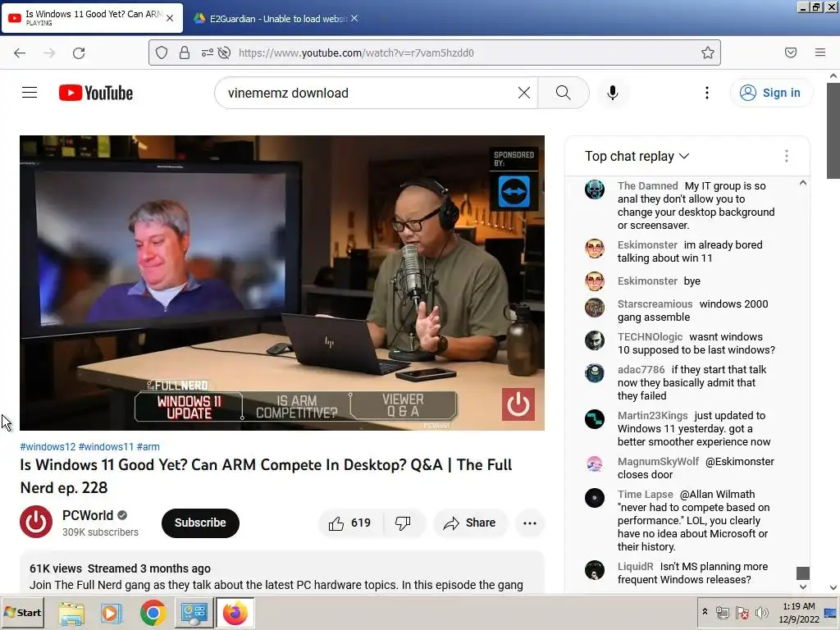Launch Chrome from the taskbar
The image size is (840, 630).
coord(153,613)
